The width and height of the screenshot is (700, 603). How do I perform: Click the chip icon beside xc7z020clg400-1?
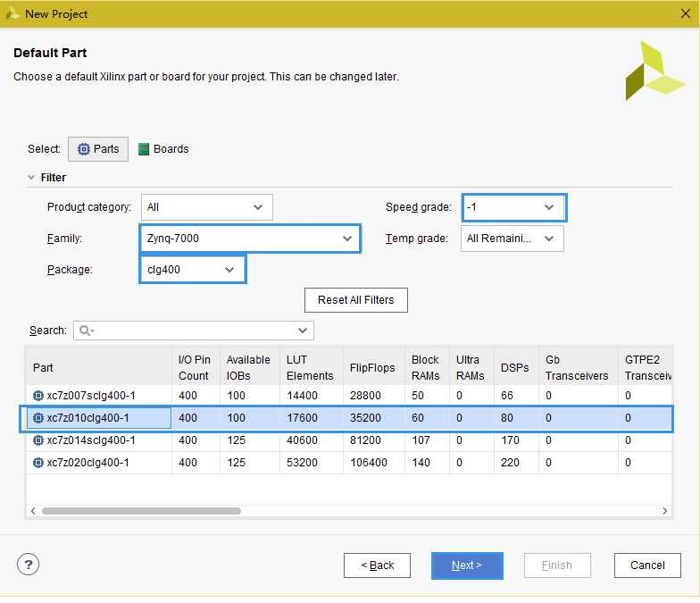tap(38, 463)
